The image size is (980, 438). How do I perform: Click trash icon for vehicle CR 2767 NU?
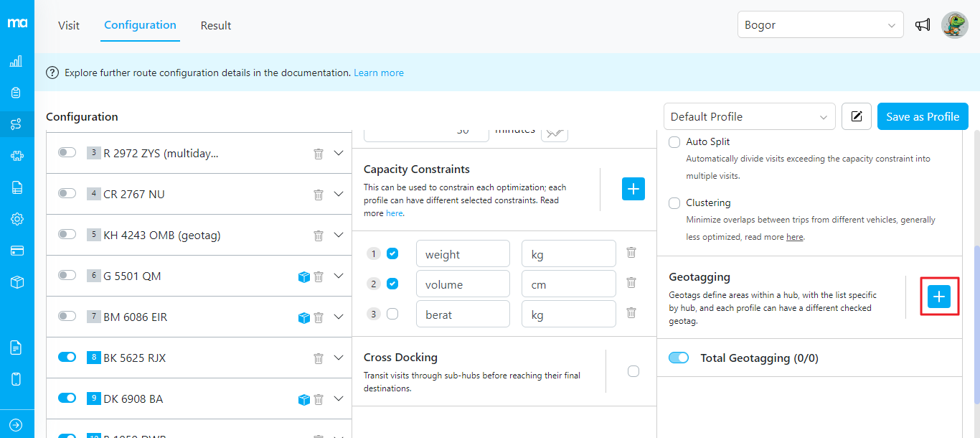click(319, 195)
